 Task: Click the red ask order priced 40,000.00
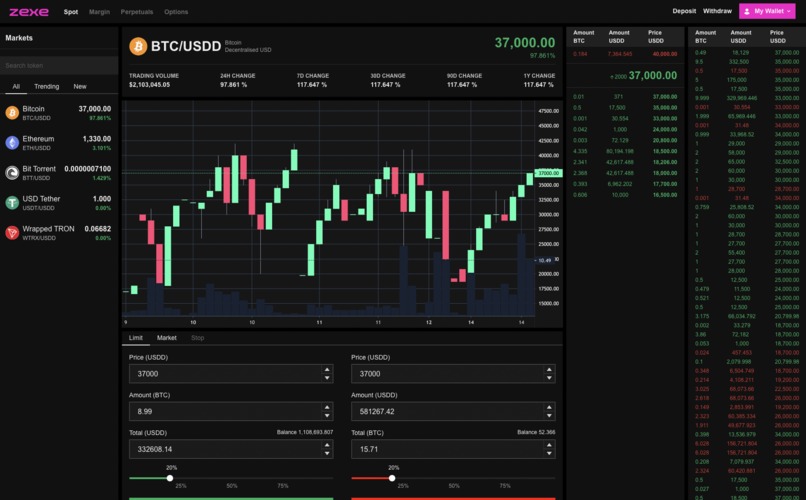point(625,54)
